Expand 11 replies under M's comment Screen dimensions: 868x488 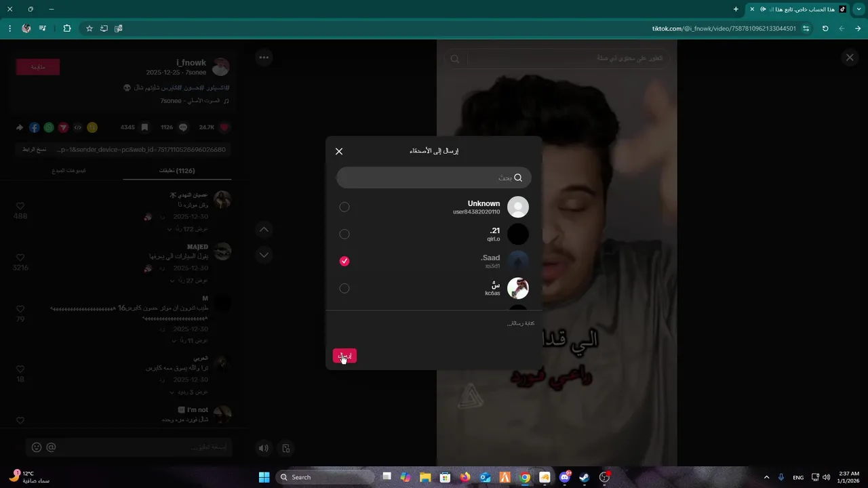[x=189, y=340]
